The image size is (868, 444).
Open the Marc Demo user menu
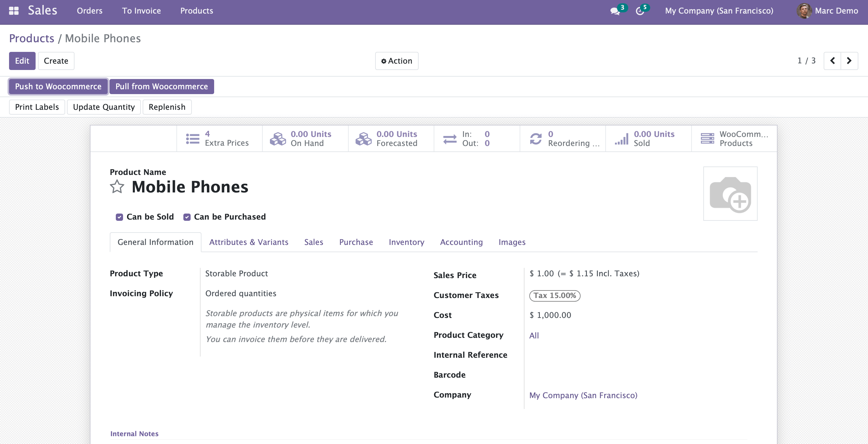(827, 11)
